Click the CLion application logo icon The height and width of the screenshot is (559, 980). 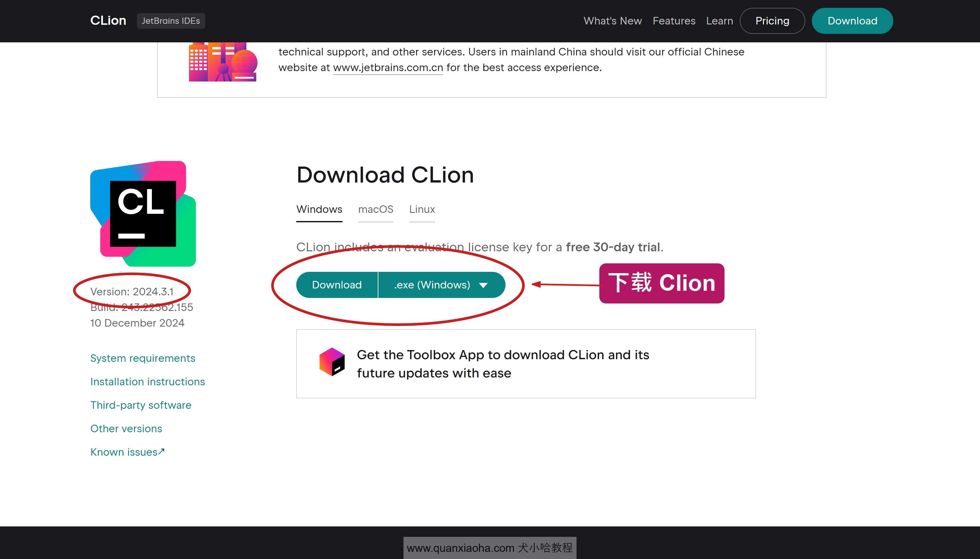(143, 213)
